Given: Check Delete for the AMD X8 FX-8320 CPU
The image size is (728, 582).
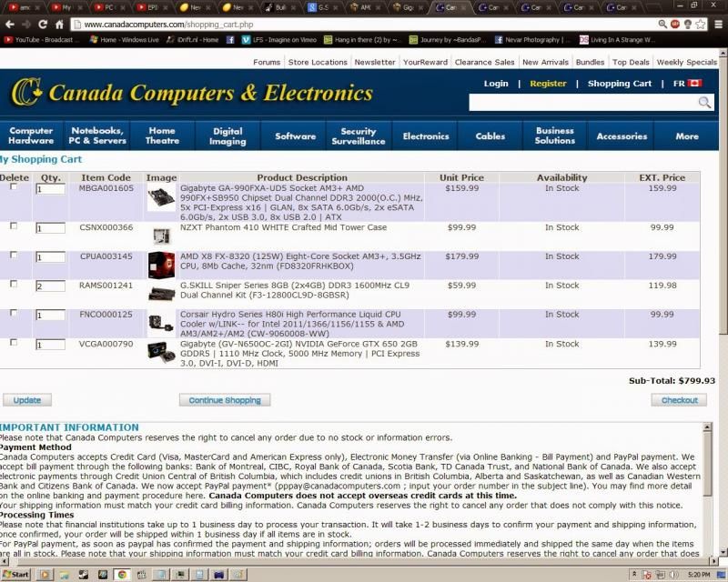Looking at the screenshot, I should click(x=14, y=255).
